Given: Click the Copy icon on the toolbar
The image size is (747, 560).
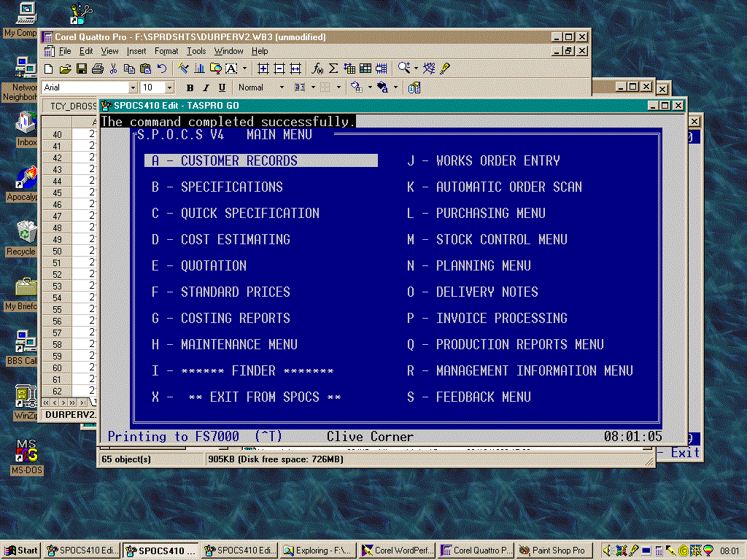Looking at the screenshot, I should (129, 68).
